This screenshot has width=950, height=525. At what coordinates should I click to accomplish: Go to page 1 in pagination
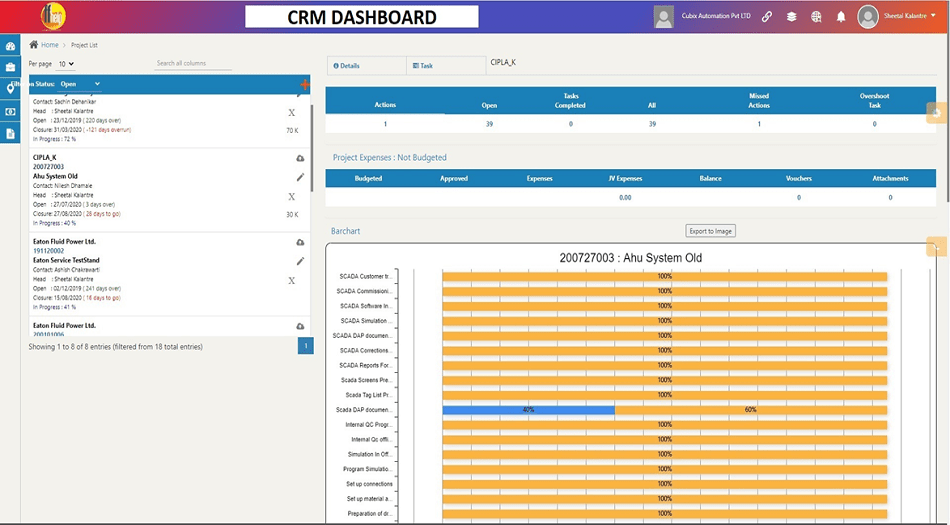[306, 346]
